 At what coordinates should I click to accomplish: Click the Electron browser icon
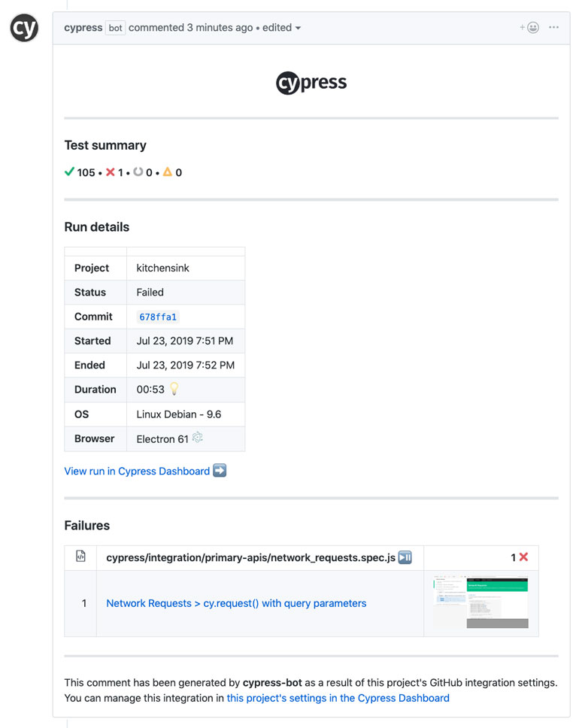[197, 438]
